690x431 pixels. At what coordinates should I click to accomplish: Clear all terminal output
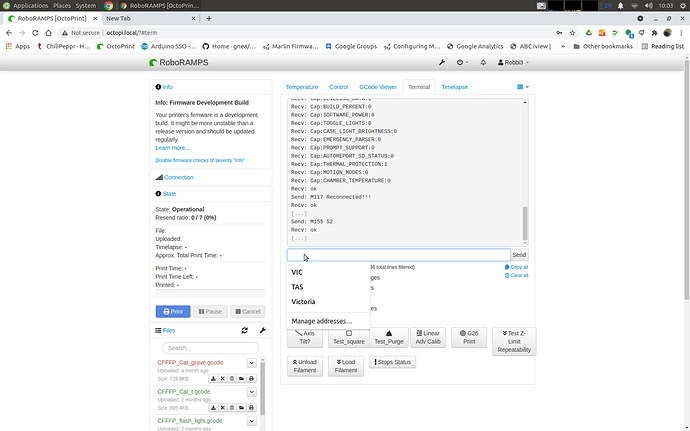[516, 275]
